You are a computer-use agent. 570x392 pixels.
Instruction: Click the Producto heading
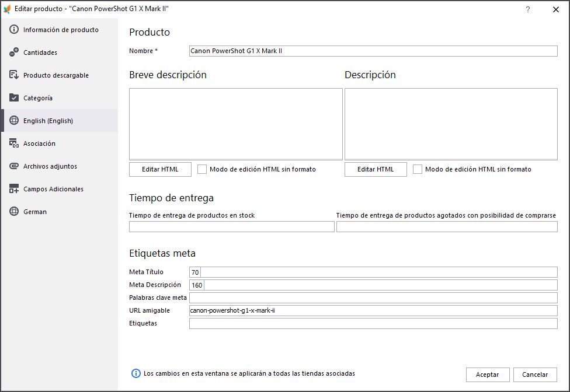click(x=150, y=32)
